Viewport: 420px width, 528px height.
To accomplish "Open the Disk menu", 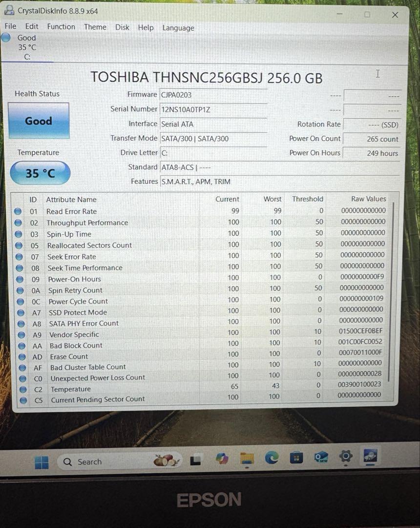I will pos(122,27).
